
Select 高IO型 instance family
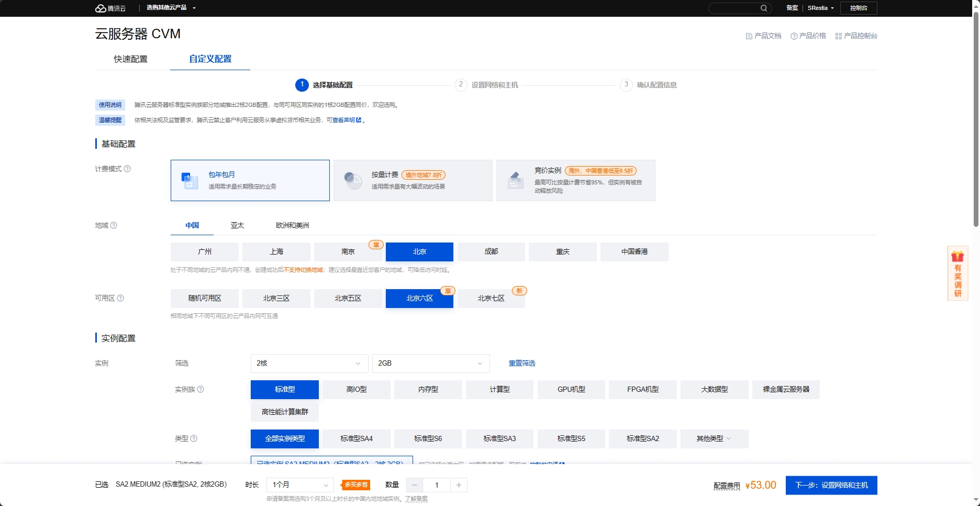(357, 390)
